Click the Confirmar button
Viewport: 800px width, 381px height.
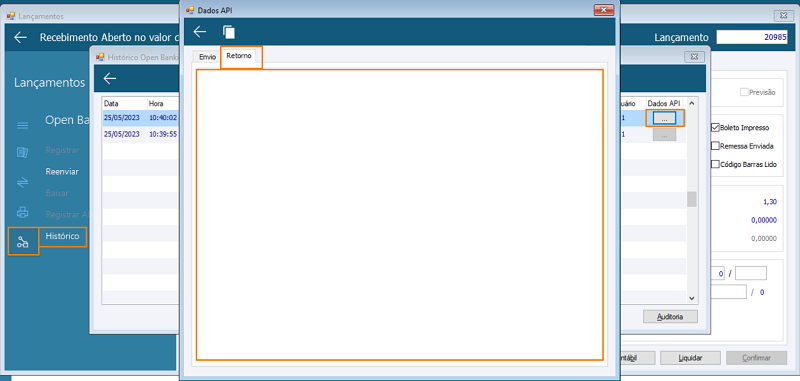click(x=756, y=358)
